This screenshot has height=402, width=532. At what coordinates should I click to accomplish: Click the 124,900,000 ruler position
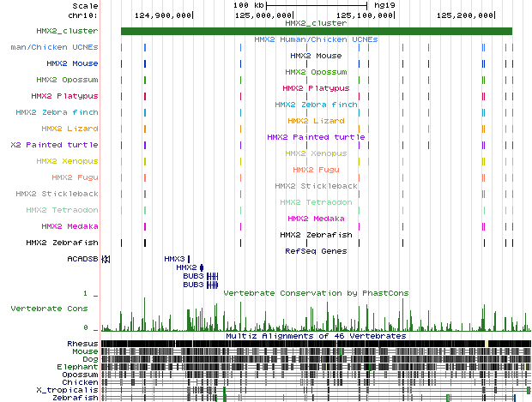[x=164, y=15]
